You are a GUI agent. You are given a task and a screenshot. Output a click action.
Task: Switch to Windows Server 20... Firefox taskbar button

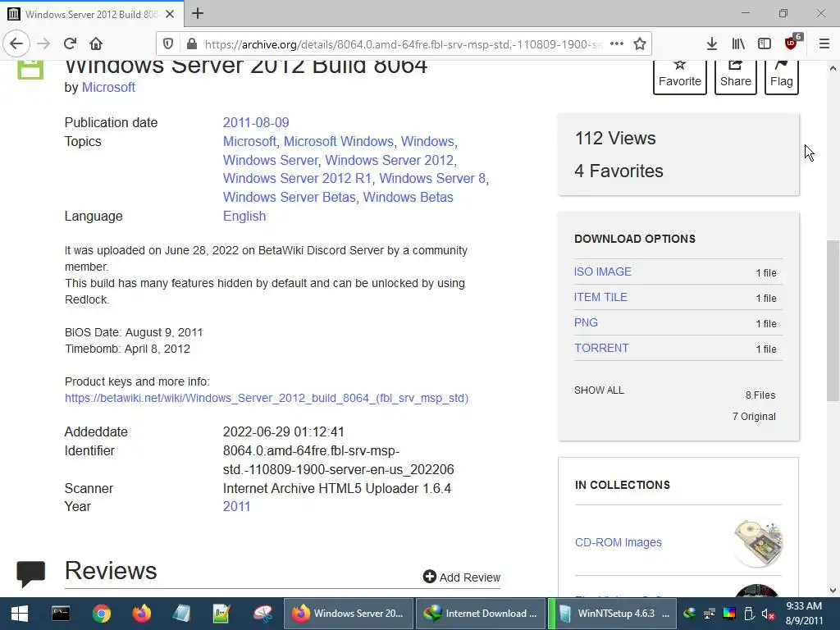pyautogui.click(x=348, y=614)
